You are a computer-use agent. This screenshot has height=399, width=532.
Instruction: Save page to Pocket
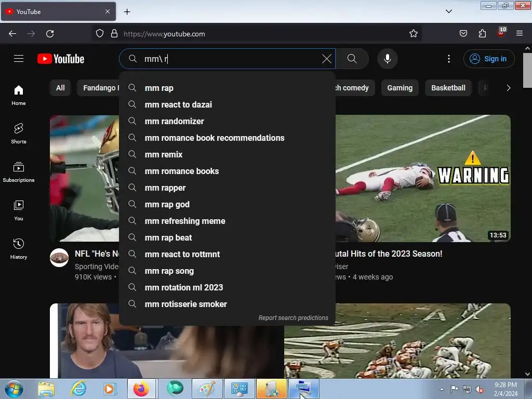(x=463, y=33)
